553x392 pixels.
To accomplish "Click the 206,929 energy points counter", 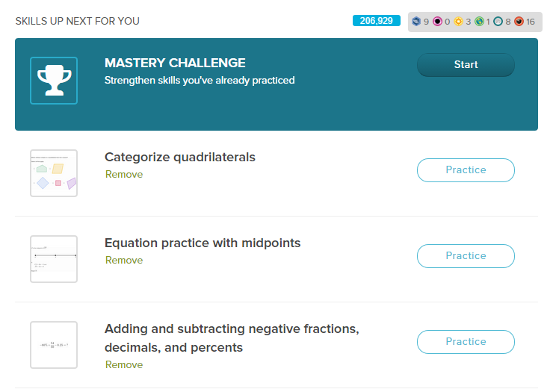I will (377, 21).
